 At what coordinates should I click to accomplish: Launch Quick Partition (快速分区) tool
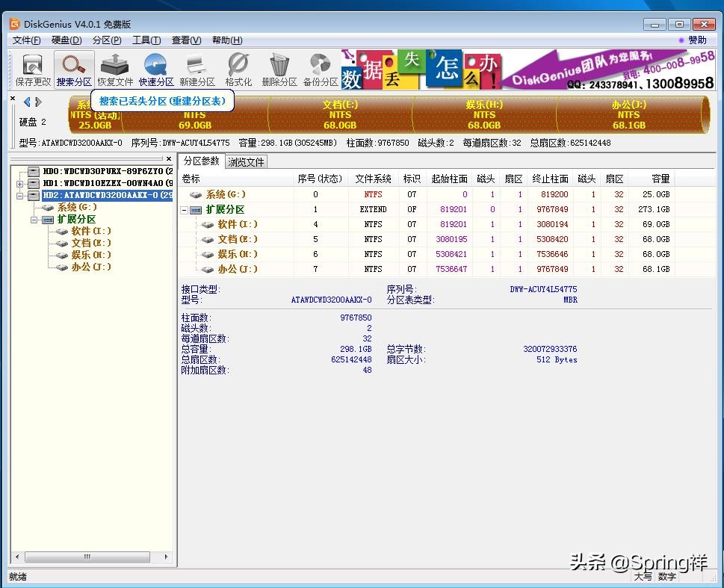click(156, 70)
